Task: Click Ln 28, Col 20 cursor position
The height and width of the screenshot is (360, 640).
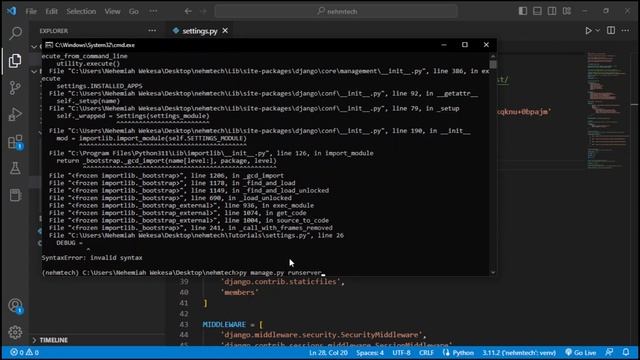Action: click(x=328, y=353)
